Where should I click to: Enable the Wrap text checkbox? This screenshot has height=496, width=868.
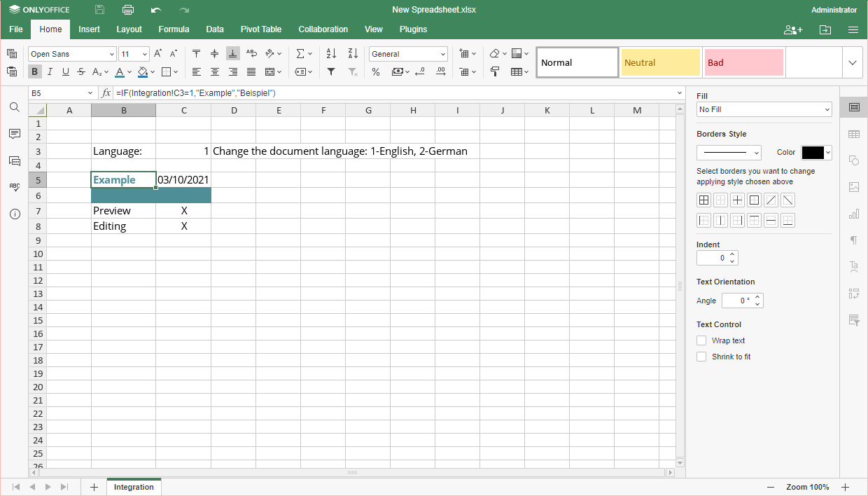[x=701, y=340]
